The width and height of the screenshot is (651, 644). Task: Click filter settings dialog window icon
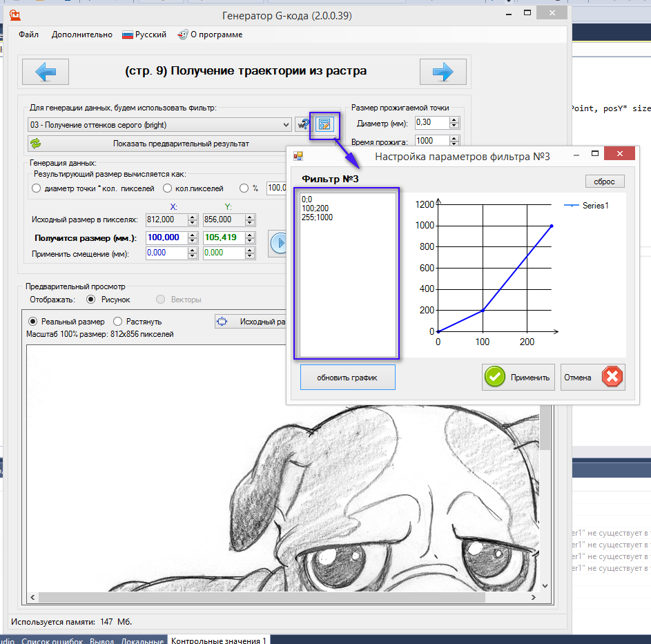pyautogui.click(x=298, y=156)
